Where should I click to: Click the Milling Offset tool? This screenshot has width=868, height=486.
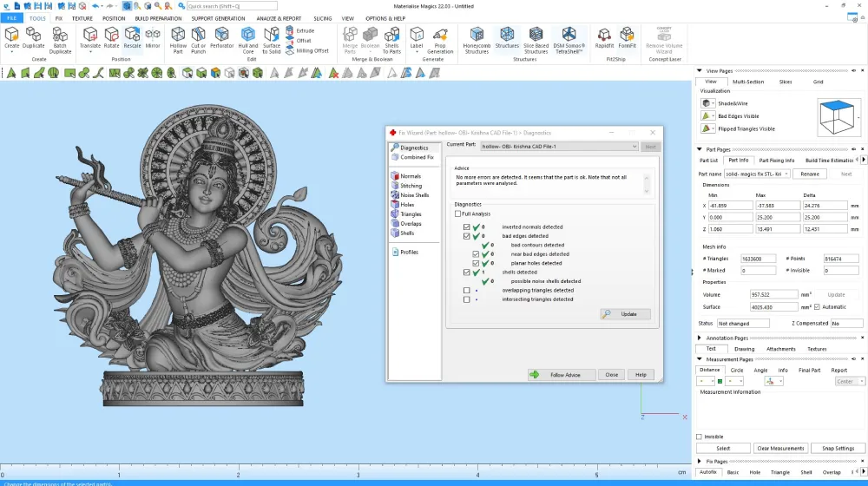click(307, 51)
